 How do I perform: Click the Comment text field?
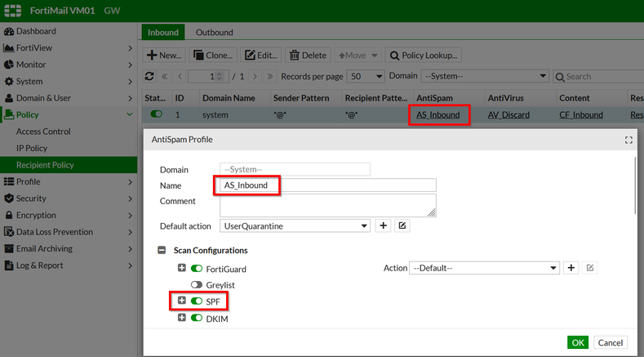[x=328, y=205]
